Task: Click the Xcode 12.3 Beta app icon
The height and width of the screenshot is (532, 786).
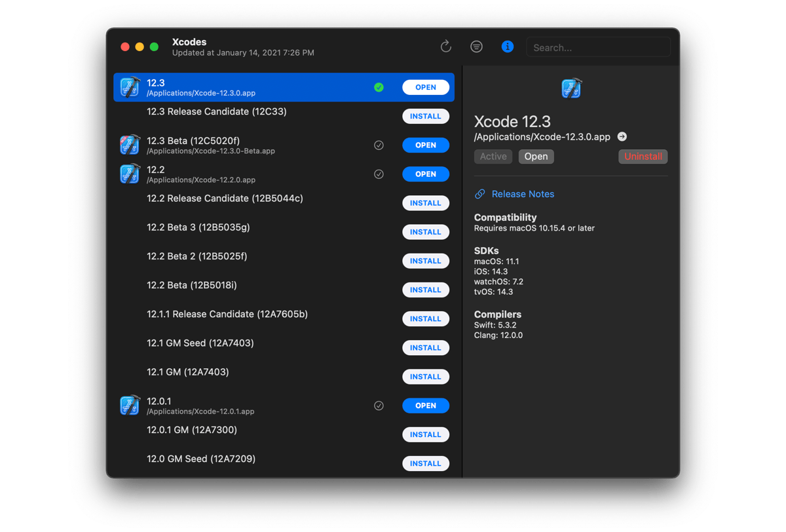Action: [x=130, y=145]
